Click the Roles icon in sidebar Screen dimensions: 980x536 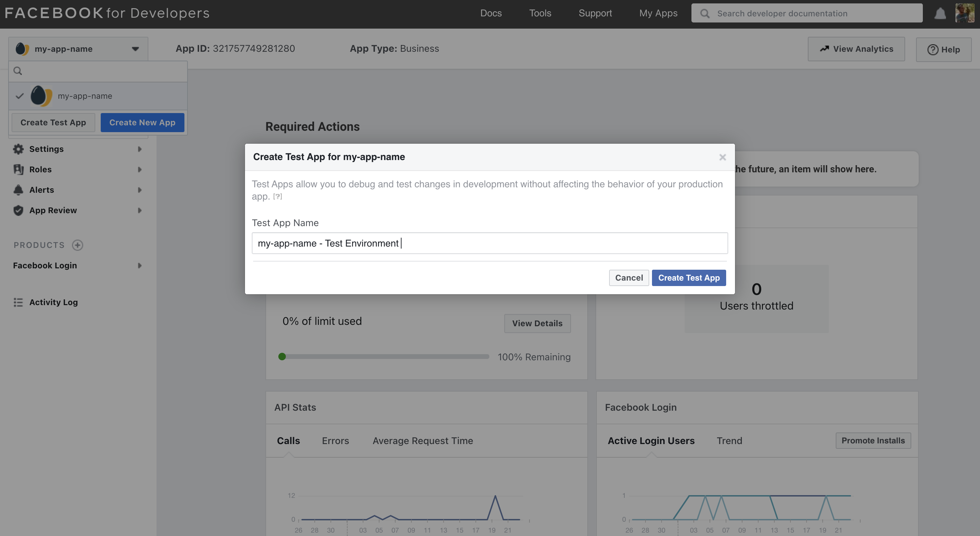18,169
